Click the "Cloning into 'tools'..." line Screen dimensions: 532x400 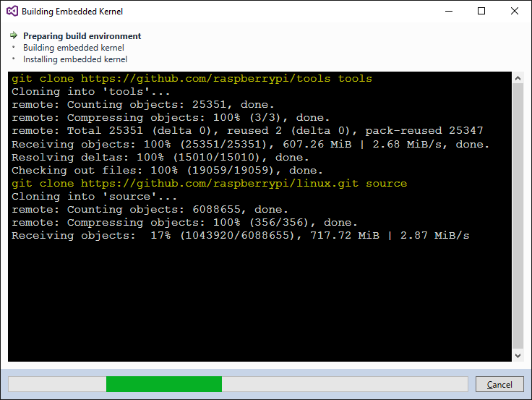pyautogui.click(x=90, y=92)
